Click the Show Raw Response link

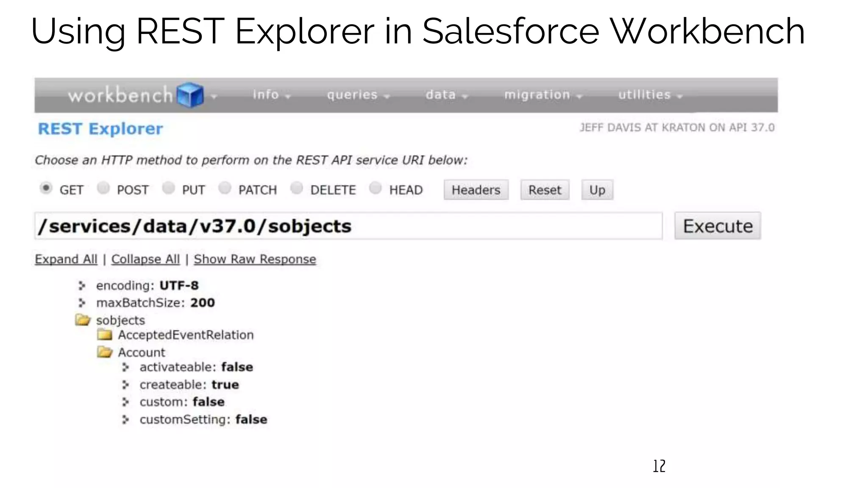(255, 259)
